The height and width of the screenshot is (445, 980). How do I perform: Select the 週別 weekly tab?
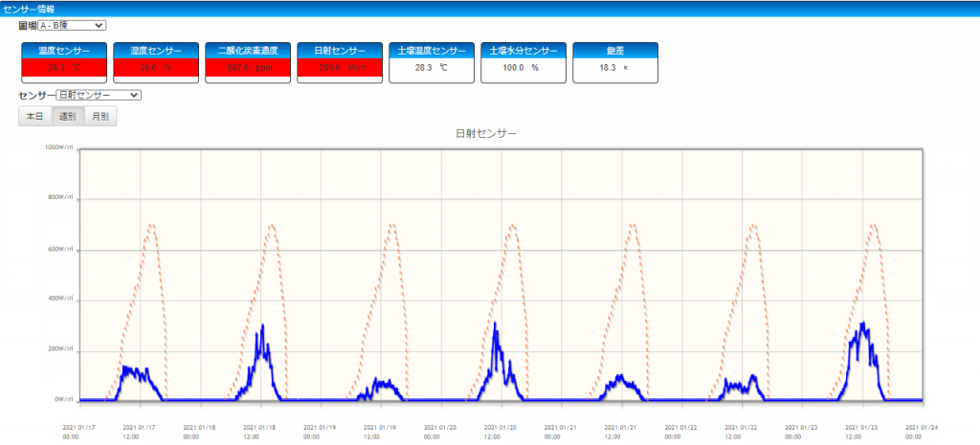67,116
